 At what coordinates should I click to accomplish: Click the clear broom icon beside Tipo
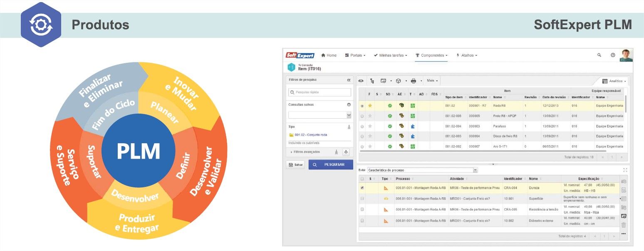coord(349,127)
